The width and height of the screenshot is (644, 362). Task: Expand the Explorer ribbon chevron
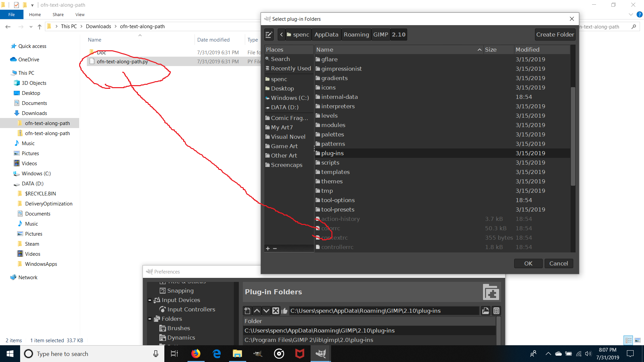tap(631, 15)
